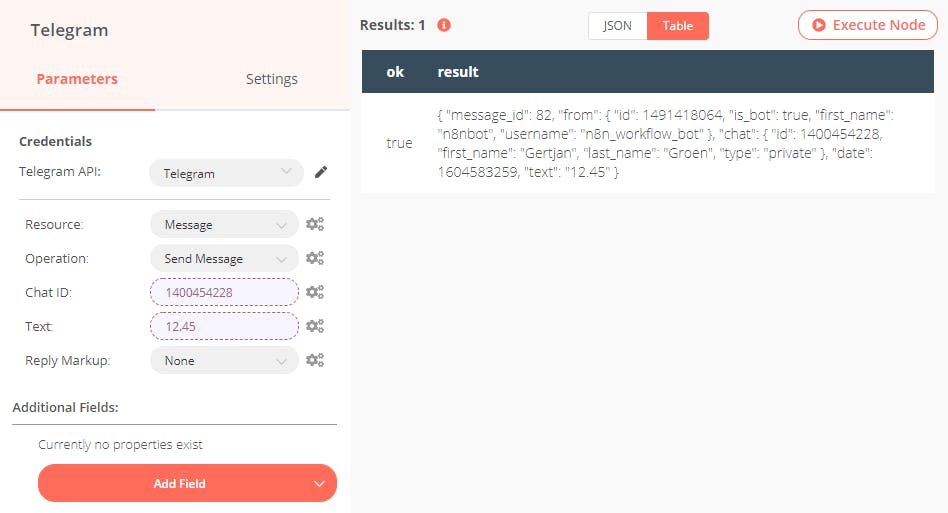Select the 'ok' column header
Viewport: 948px width, 513px height.
(x=395, y=72)
